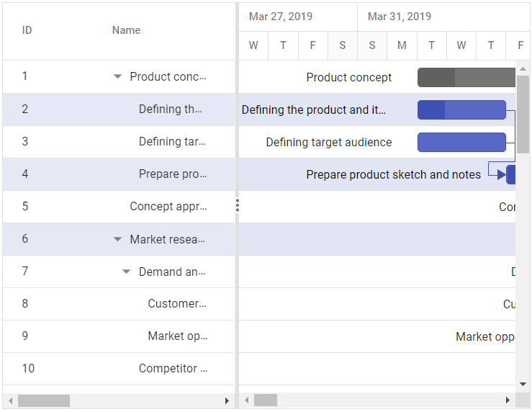Sort by the ID column header
Viewport: 532px width, 412px height.
(27, 30)
